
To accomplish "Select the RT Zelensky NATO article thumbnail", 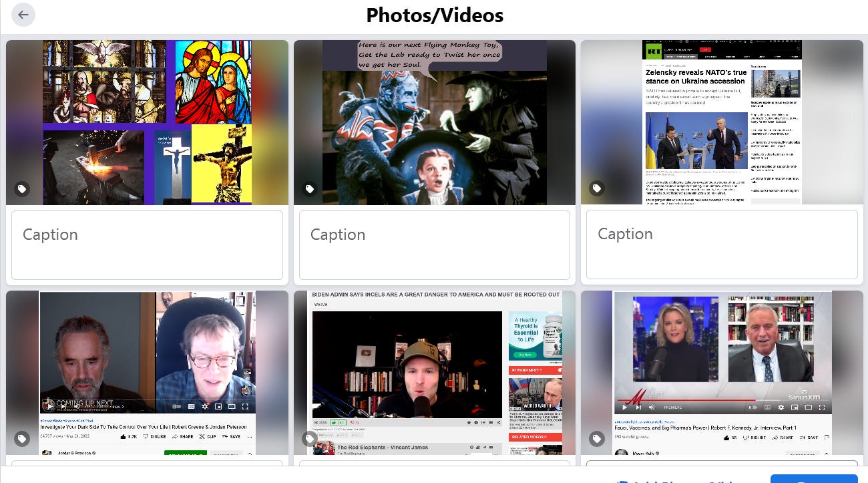I will tap(722, 122).
